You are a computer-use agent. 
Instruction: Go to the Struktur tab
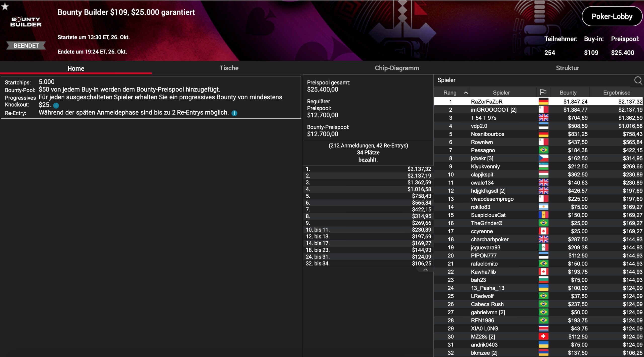click(x=567, y=68)
